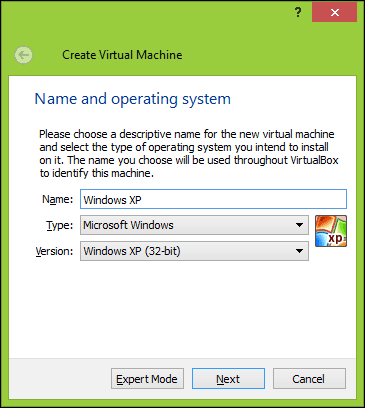Click the Version: label
This screenshot has width=365, height=408.
tap(54, 251)
